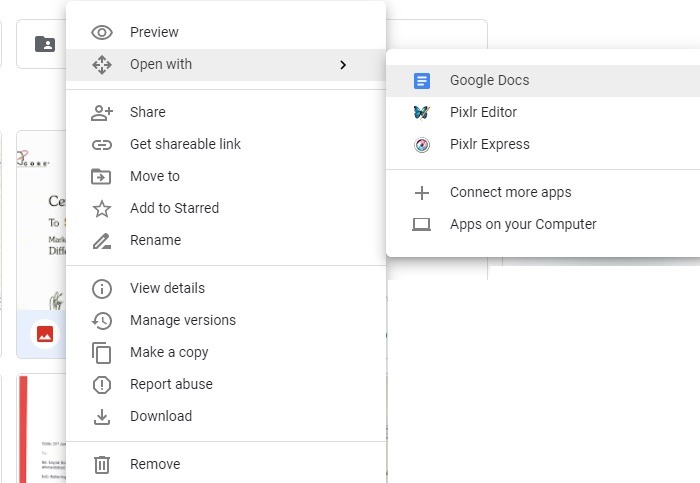Click the Move to folder icon
Screen dimensions: 700x483
pyautogui.click(x=101, y=177)
